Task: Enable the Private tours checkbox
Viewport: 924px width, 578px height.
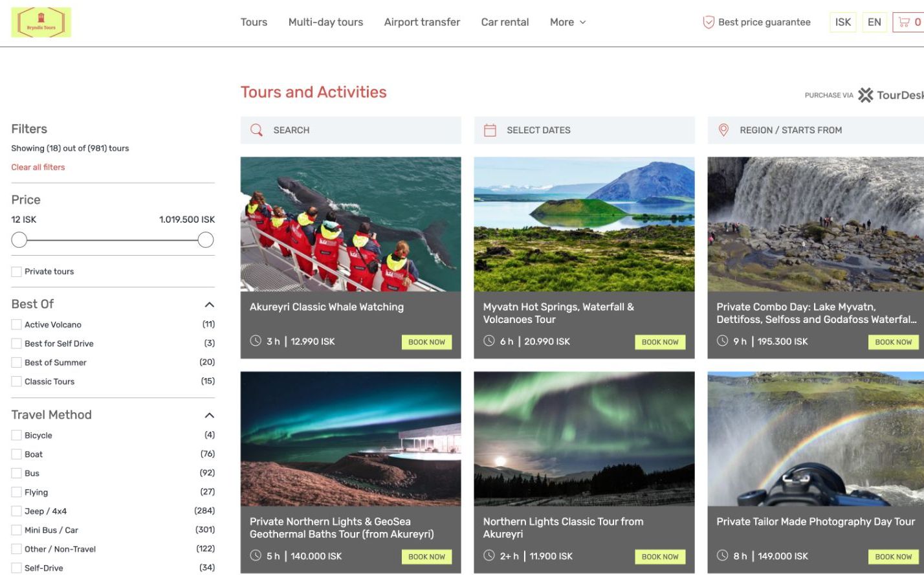Action: click(17, 272)
